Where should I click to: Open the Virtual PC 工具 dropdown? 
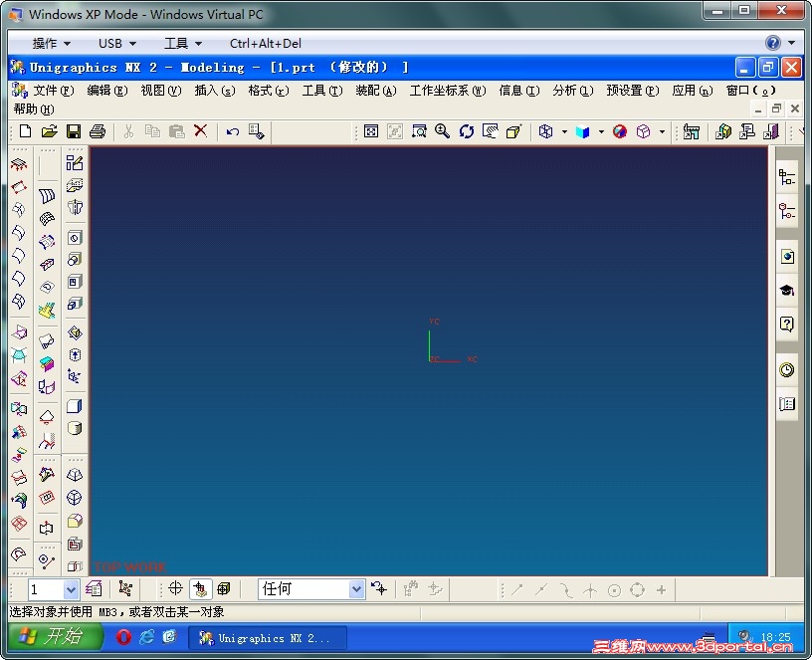click(183, 44)
